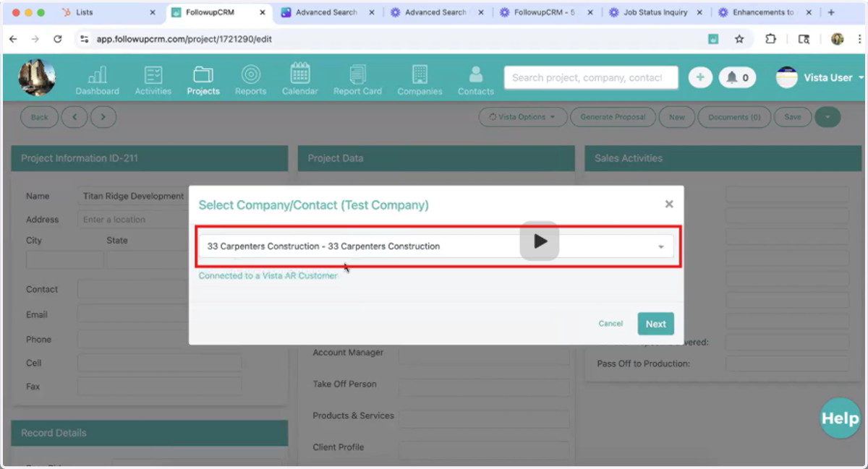Click the Take Off Person field
The width and height of the screenshot is (868, 469).
point(484,387)
